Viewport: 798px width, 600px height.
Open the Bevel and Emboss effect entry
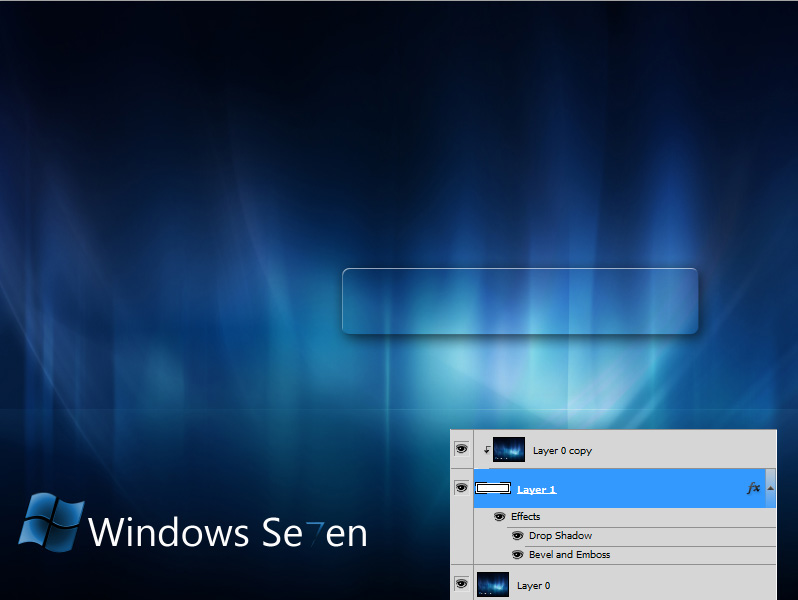pos(569,555)
